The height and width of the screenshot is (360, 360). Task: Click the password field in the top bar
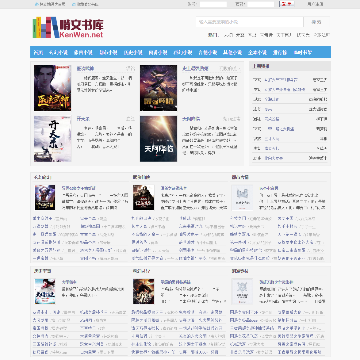260,4
